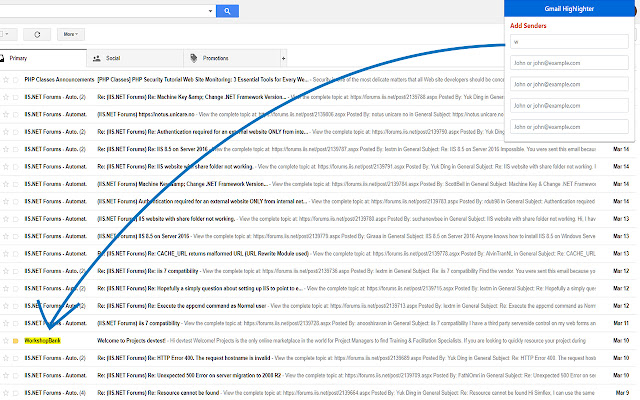Image resolution: width=640 pixels, height=400 pixels.
Task: Switch to the Primary tab
Action: 43,58
